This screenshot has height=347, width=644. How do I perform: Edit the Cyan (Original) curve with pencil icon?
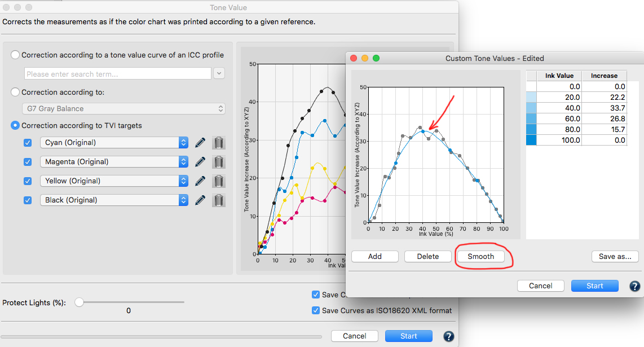[x=200, y=143]
